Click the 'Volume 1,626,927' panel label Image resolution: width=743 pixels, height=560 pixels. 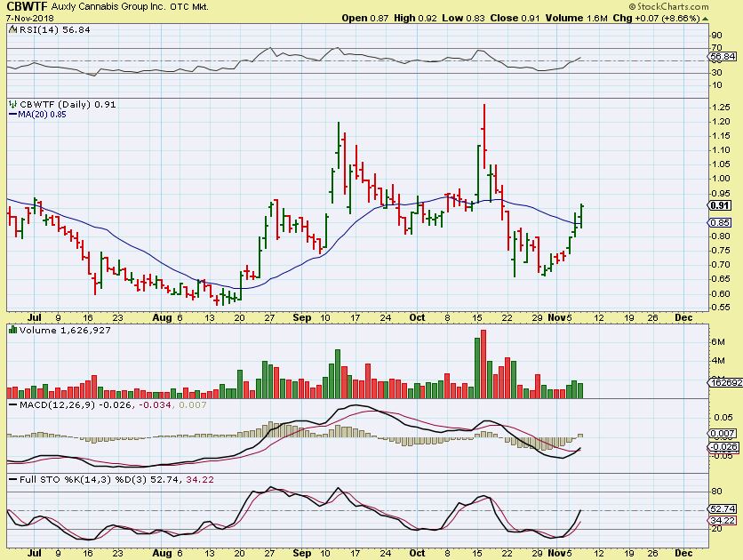[65, 330]
